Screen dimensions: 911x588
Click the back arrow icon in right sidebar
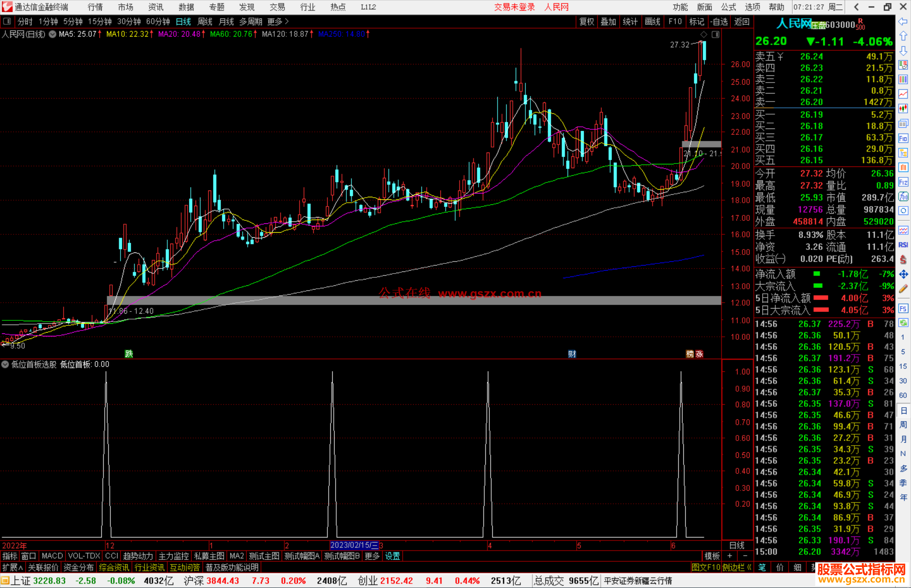pyautogui.click(x=903, y=21)
